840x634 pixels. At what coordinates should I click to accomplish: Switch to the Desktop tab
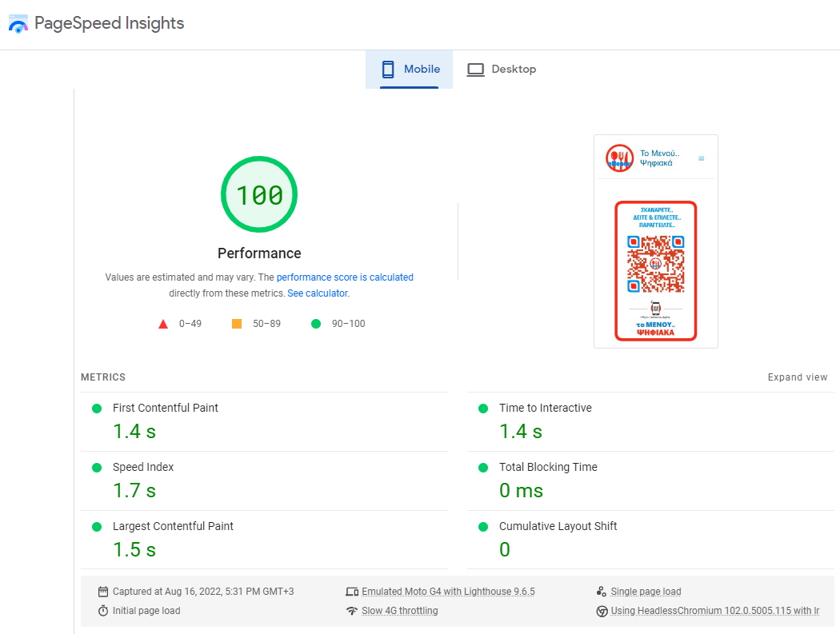[x=502, y=69]
